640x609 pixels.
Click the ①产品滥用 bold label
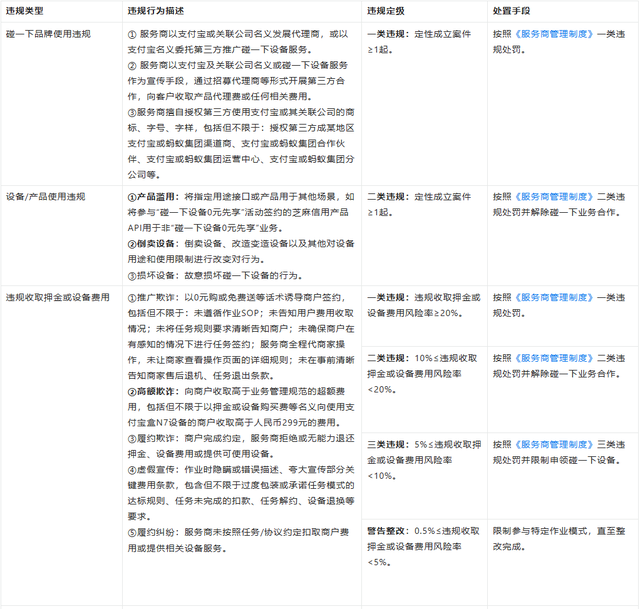click(x=153, y=197)
